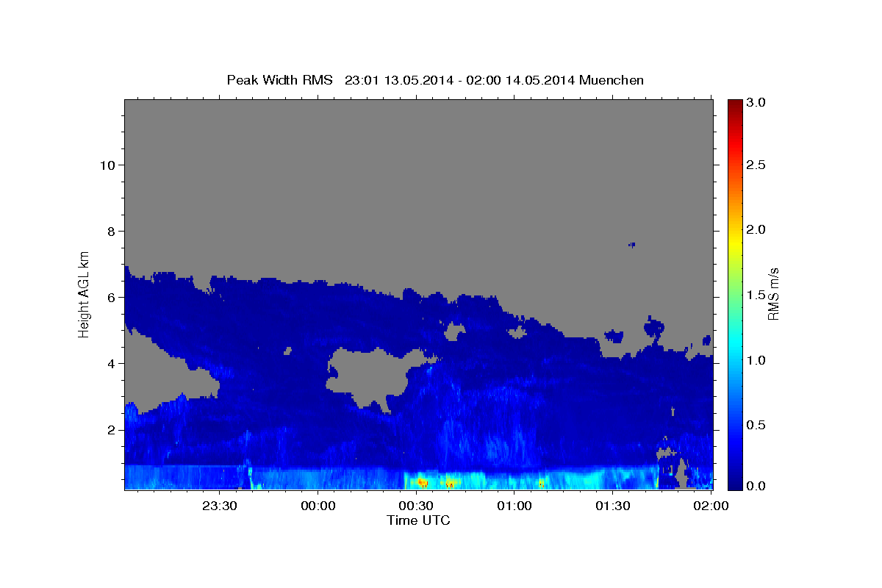Viewport: 882px width, 588px height.
Task: Click the 'RMS m/s' colorbar title
Action: pyautogui.click(x=773, y=294)
